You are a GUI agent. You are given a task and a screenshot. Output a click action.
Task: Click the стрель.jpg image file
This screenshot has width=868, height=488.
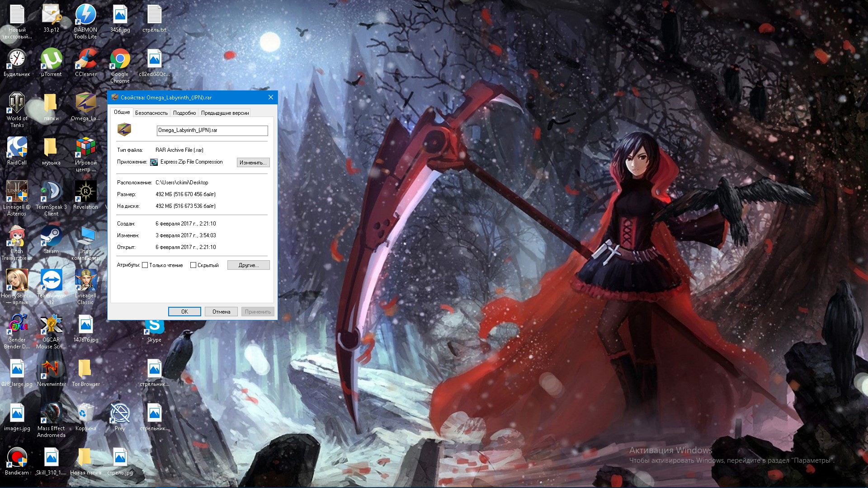(x=120, y=461)
